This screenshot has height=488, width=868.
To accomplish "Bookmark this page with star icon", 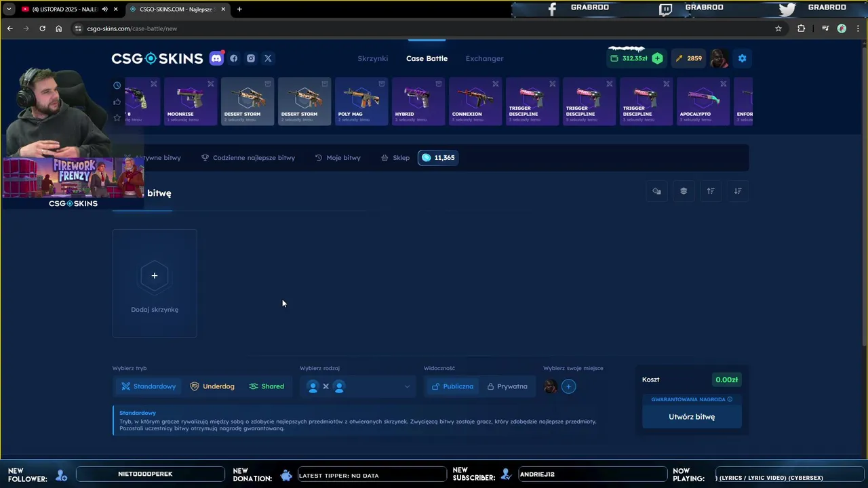I will click(x=778, y=28).
